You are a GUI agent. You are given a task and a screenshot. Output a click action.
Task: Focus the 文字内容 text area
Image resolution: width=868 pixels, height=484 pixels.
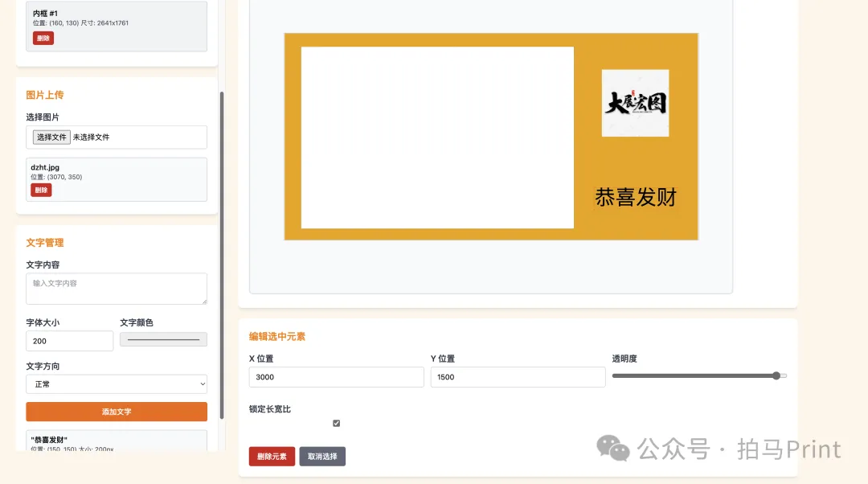[x=117, y=288]
